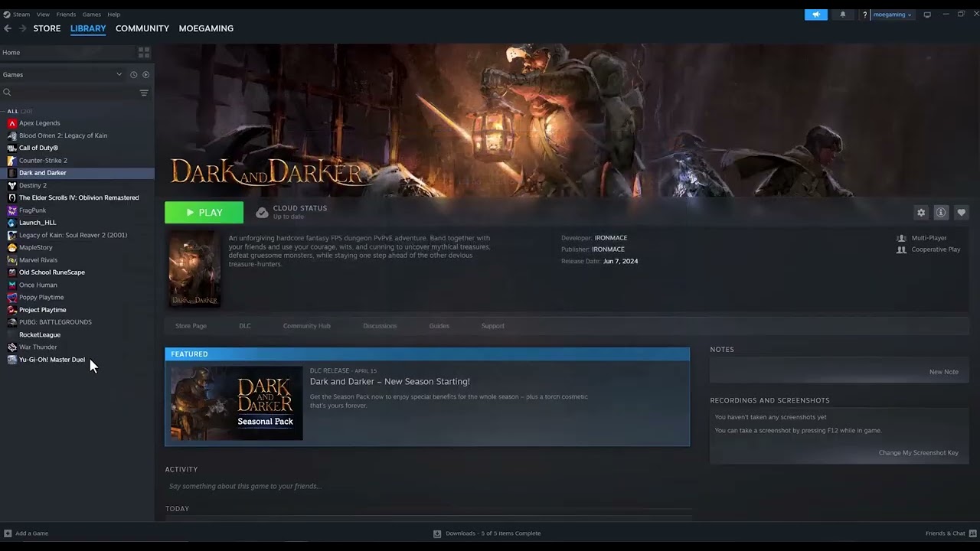The width and height of the screenshot is (980, 551).
Task: Open the blue megaphone announcements button
Action: click(x=816, y=15)
